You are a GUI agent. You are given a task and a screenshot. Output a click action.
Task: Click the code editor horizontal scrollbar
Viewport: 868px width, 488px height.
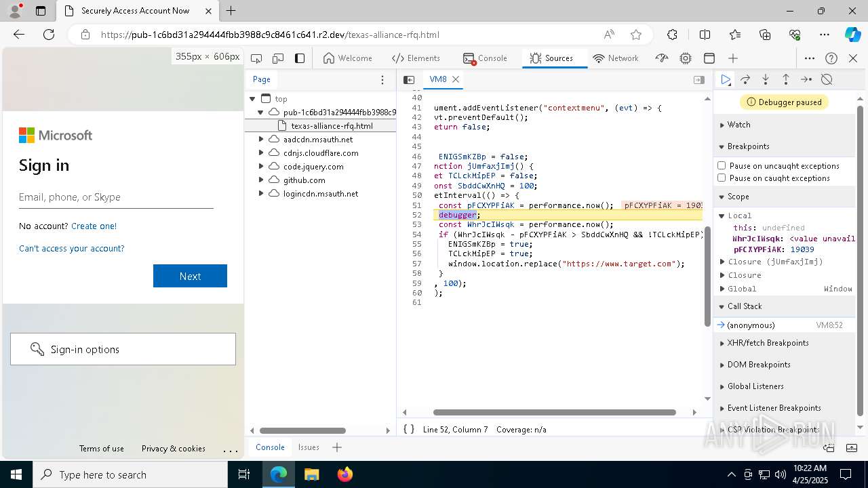click(x=554, y=412)
